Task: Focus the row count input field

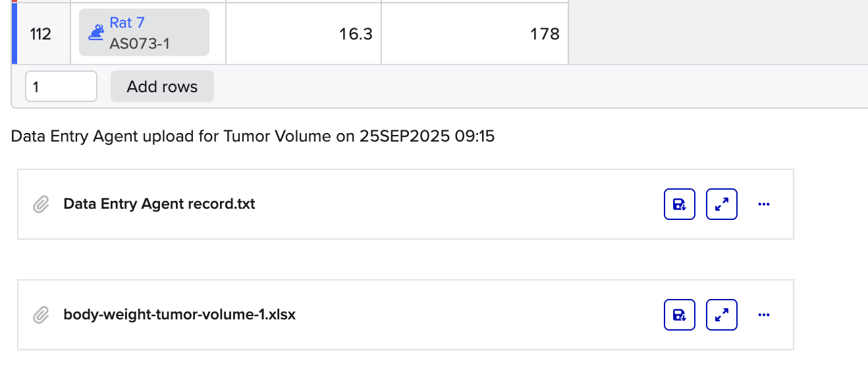Action: [x=61, y=87]
